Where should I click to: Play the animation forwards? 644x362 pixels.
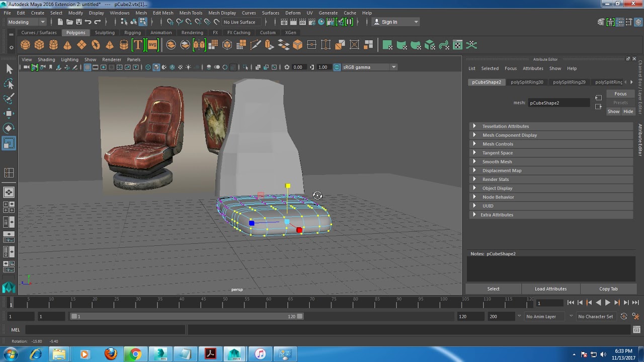coord(607,303)
